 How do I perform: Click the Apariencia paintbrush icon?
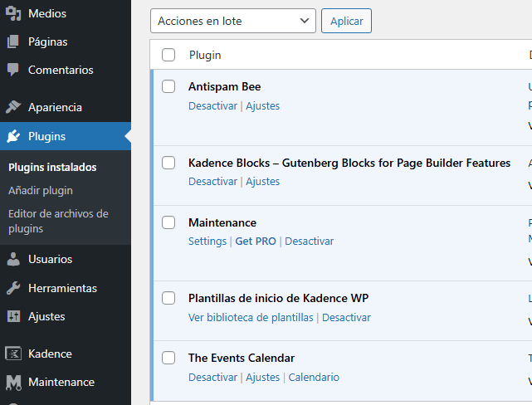click(x=13, y=107)
